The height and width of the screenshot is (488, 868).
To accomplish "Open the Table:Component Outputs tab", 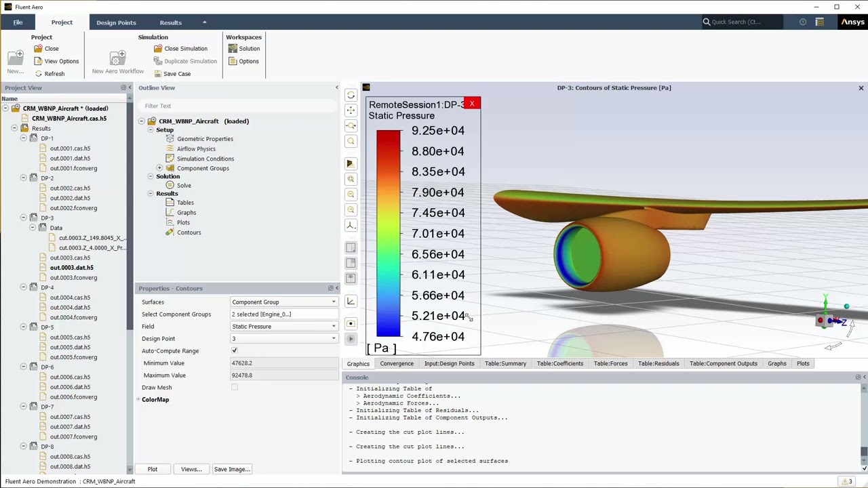I will click(723, 363).
